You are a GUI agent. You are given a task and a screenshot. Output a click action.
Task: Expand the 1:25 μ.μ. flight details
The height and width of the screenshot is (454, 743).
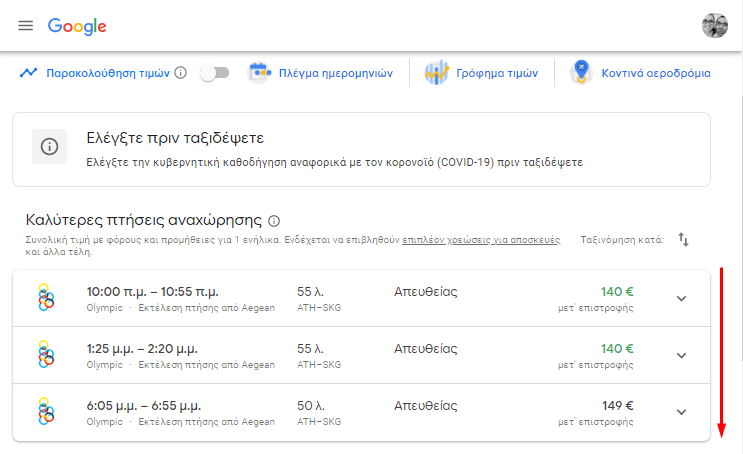(682, 356)
